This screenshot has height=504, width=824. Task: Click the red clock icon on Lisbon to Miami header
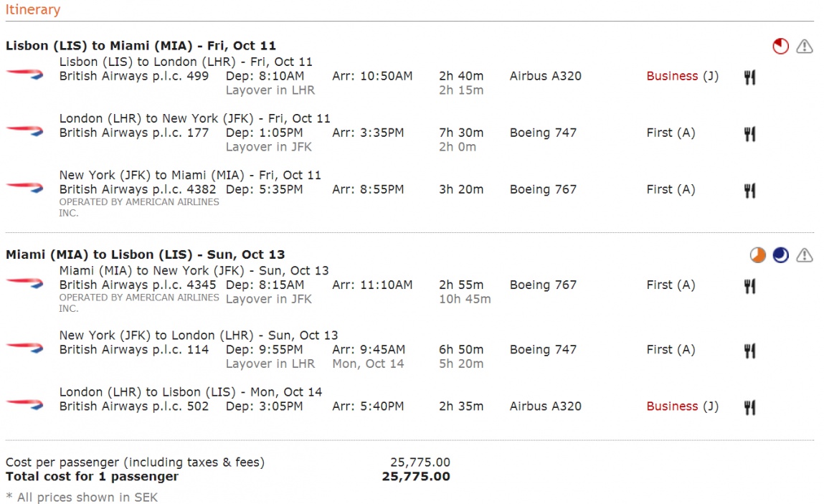[780, 47]
